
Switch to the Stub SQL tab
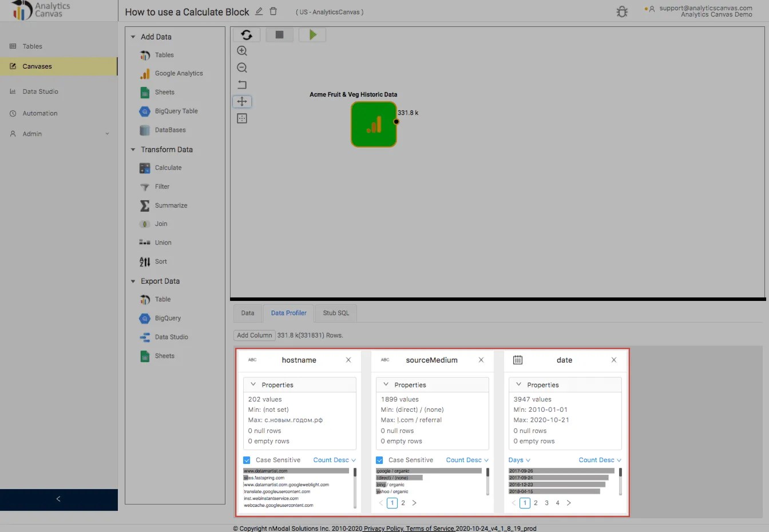pos(336,313)
